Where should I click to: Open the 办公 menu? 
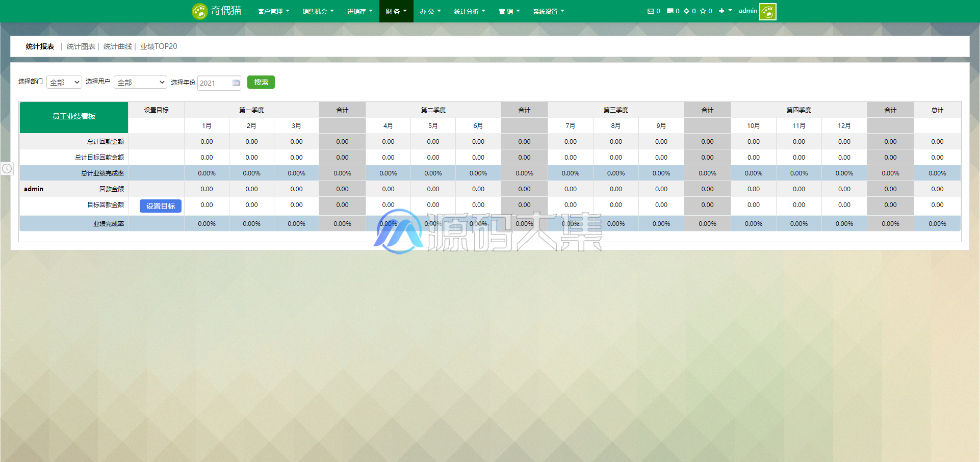pyautogui.click(x=430, y=11)
